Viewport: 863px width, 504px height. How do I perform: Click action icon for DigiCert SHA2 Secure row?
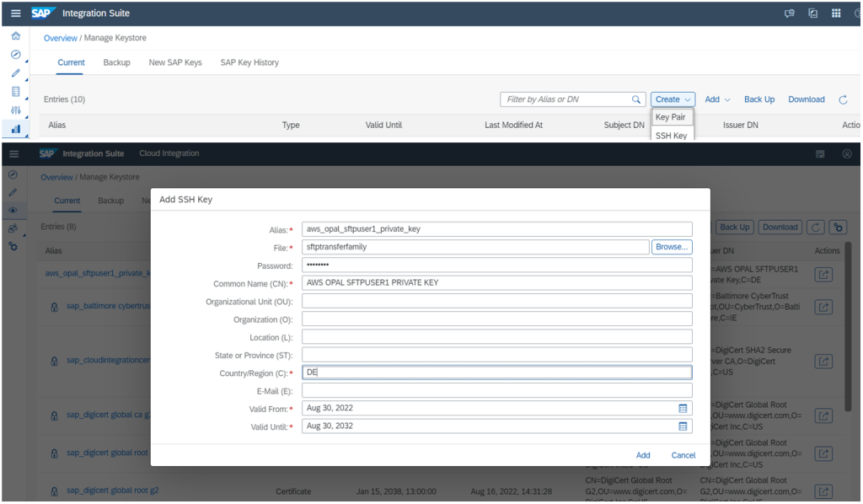pyautogui.click(x=823, y=362)
